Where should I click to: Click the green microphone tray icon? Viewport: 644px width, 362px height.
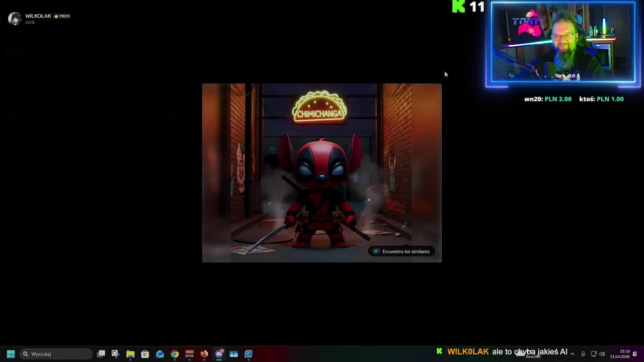click(x=583, y=354)
